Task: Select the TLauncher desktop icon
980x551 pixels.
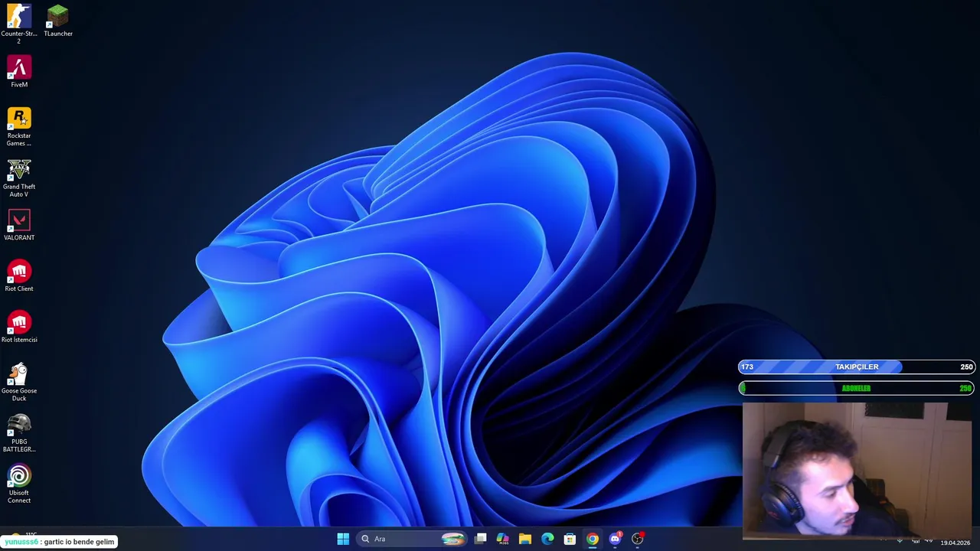Action: click(x=58, y=21)
